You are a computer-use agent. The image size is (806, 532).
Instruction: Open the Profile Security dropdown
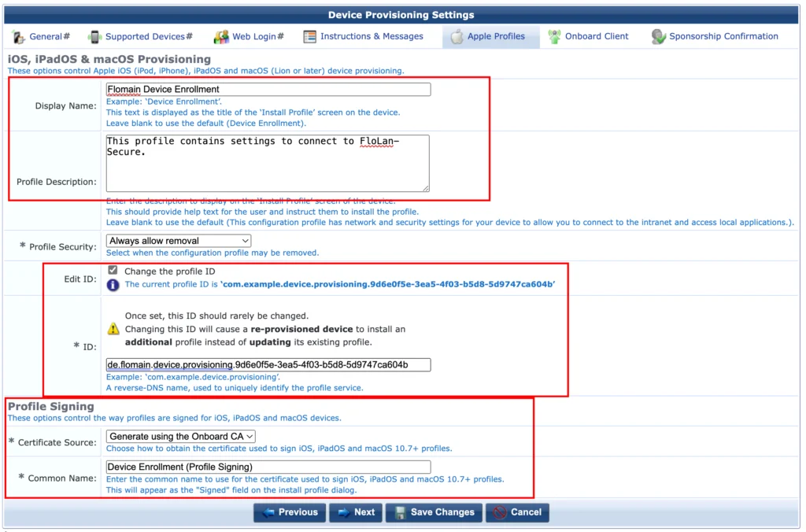pyautogui.click(x=178, y=241)
